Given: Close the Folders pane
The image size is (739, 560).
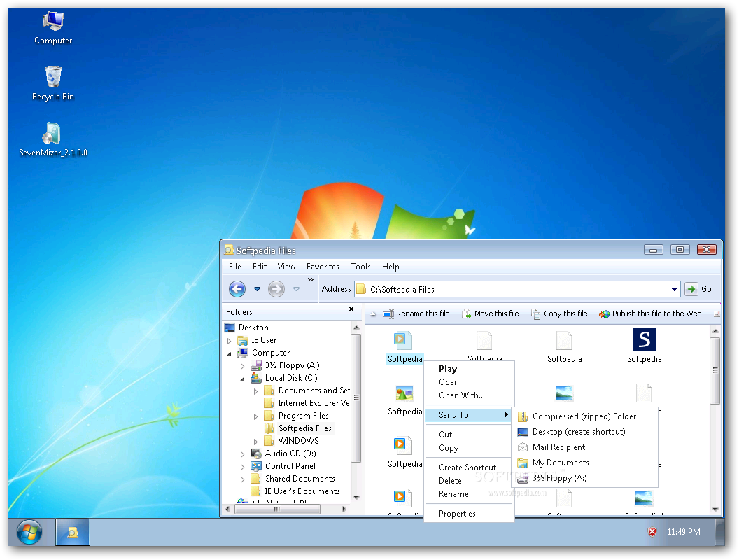Looking at the screenshot, I should 351,309.
